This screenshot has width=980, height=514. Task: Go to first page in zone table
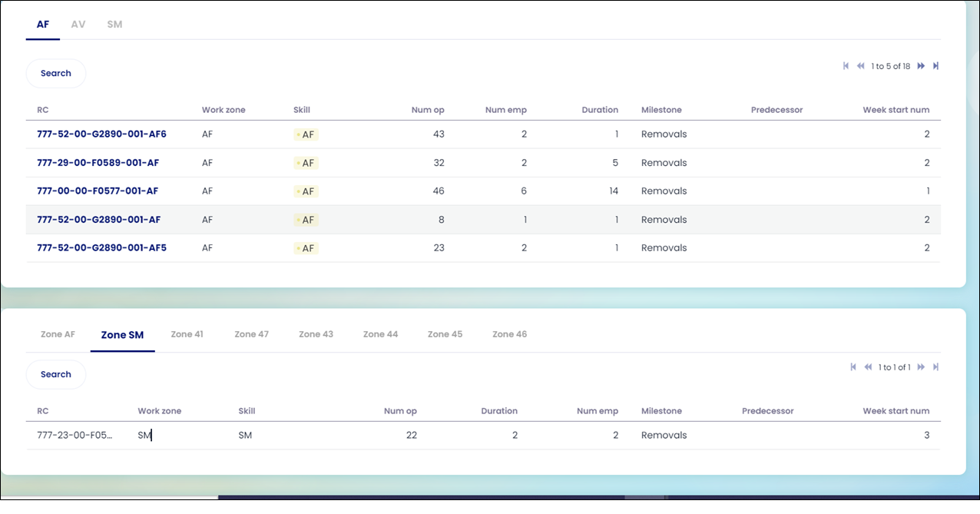[853, 367]
